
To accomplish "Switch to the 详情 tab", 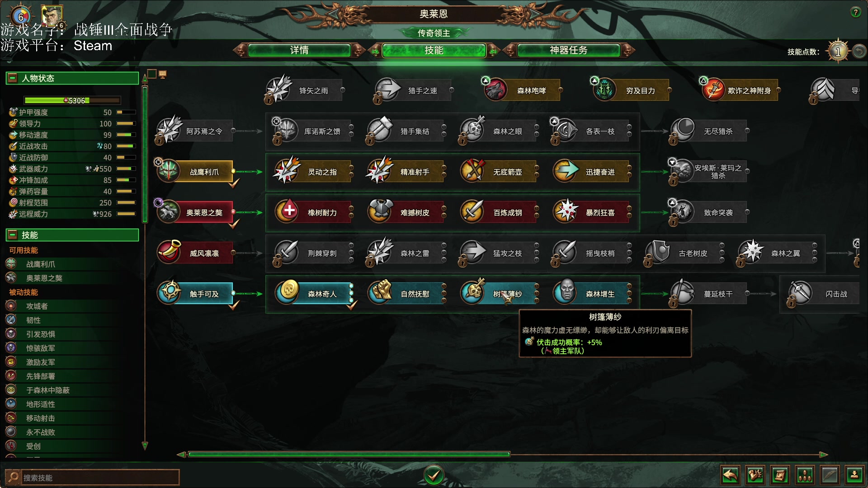I will tap(299, 50).
